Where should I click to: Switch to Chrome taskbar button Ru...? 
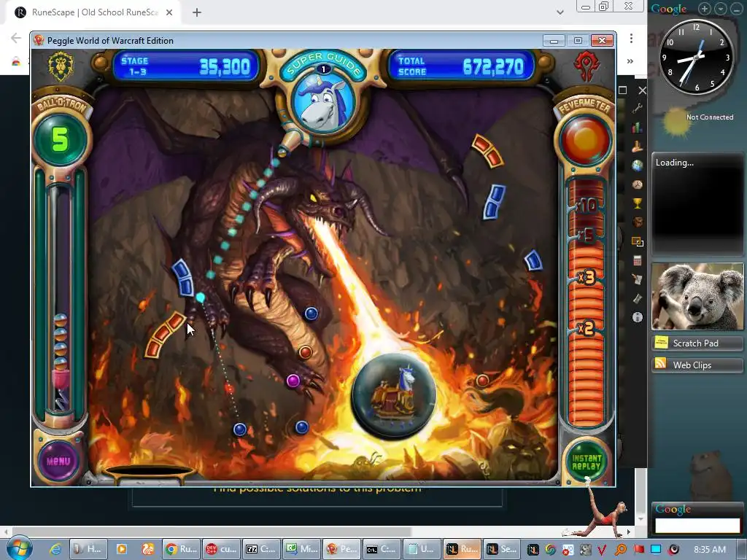click(x=181, y=549)
